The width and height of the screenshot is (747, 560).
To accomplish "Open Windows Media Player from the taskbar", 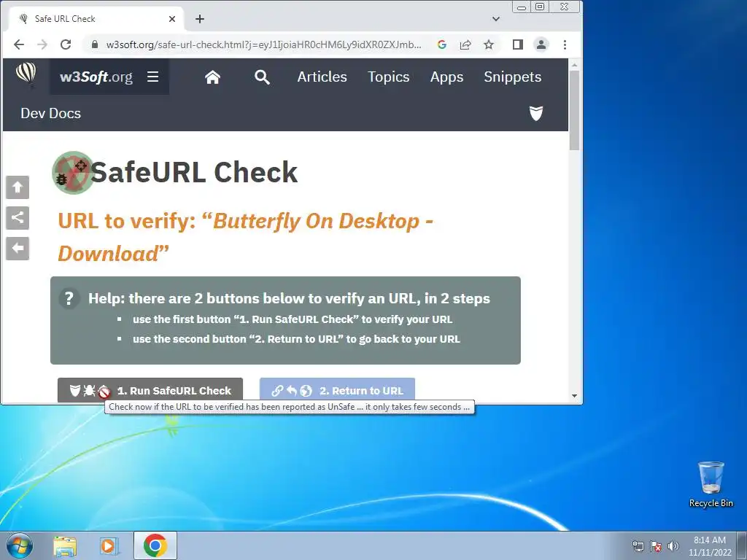I will point(109,546).
